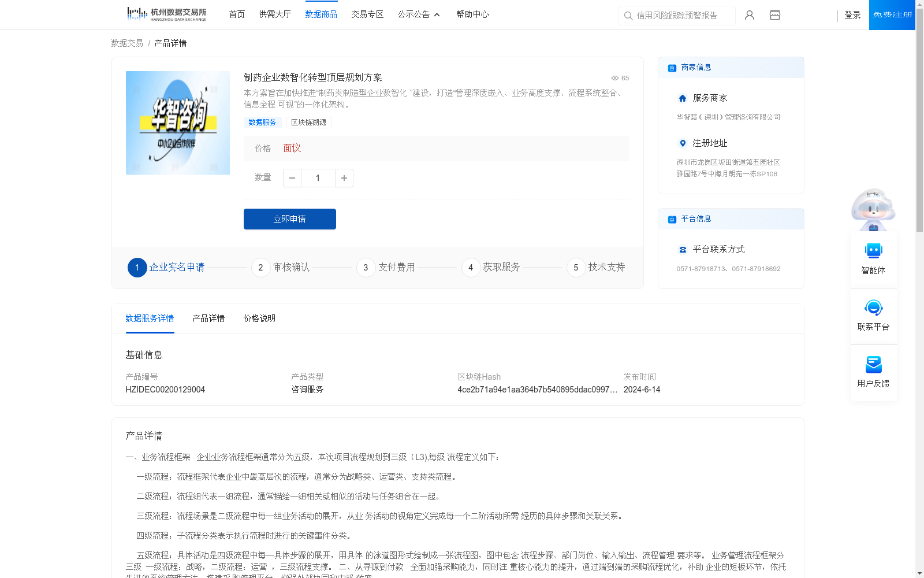Go to 首页 in navigation

237,14
